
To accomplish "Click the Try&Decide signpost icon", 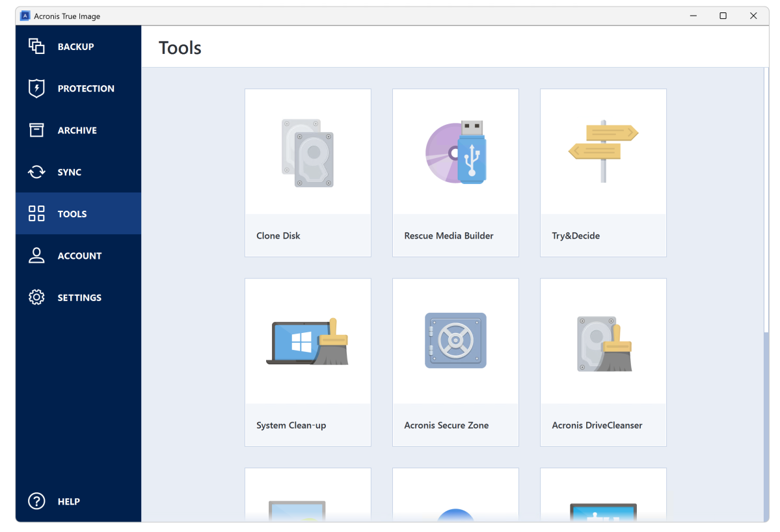I will [604, 151].
